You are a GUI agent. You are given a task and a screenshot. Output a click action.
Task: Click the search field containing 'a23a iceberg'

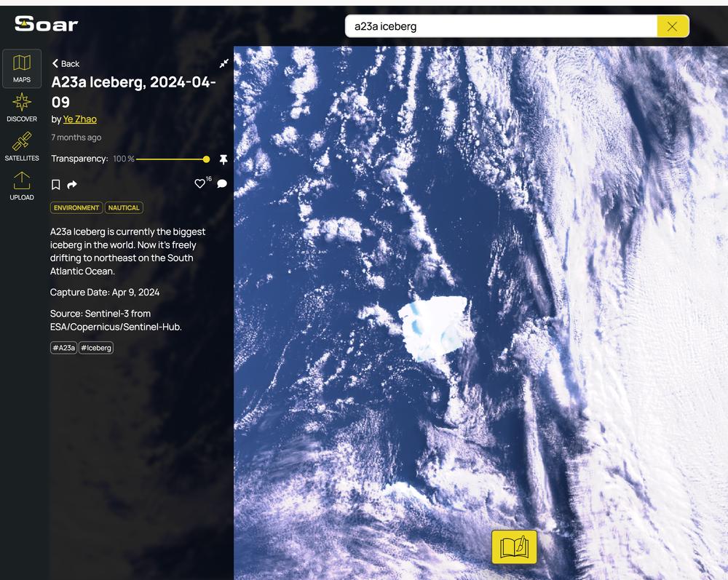click(502, 26)
